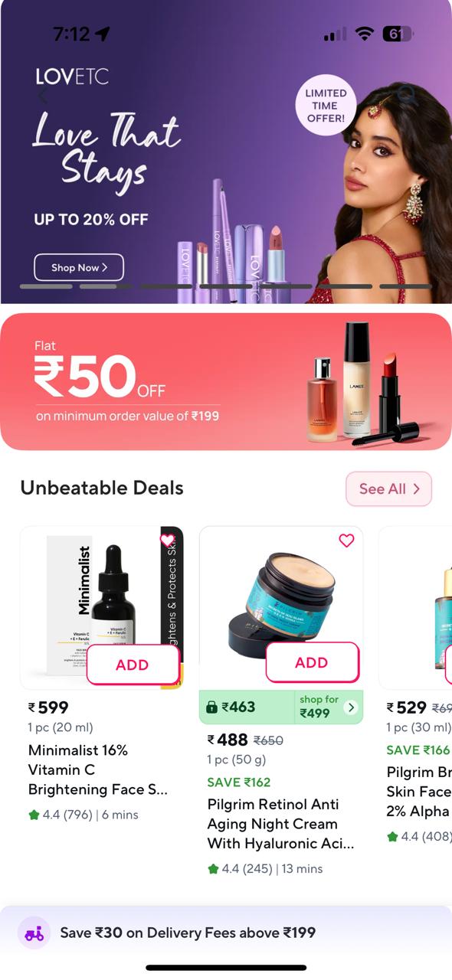Viewport: 452px width, 980px height.
Task: Toggle wishlist heart on Pilgrim Night Cream
Action: click(346, 541)
